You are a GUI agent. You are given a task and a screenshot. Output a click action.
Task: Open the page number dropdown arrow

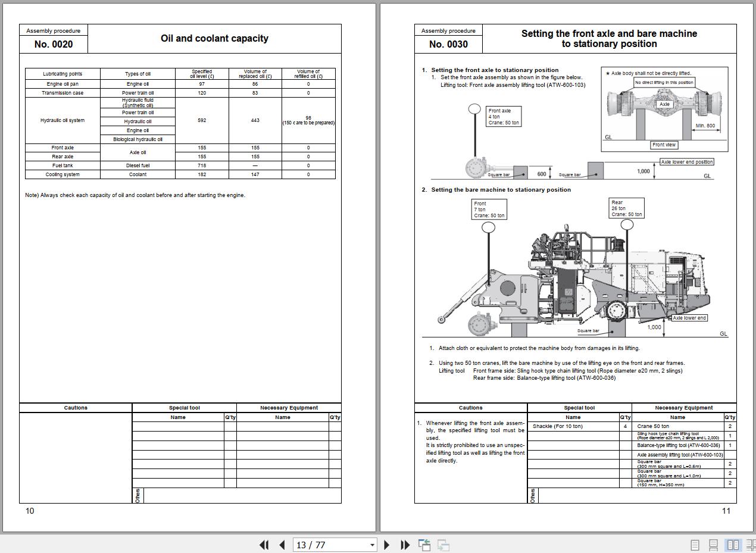click(373, 545)
